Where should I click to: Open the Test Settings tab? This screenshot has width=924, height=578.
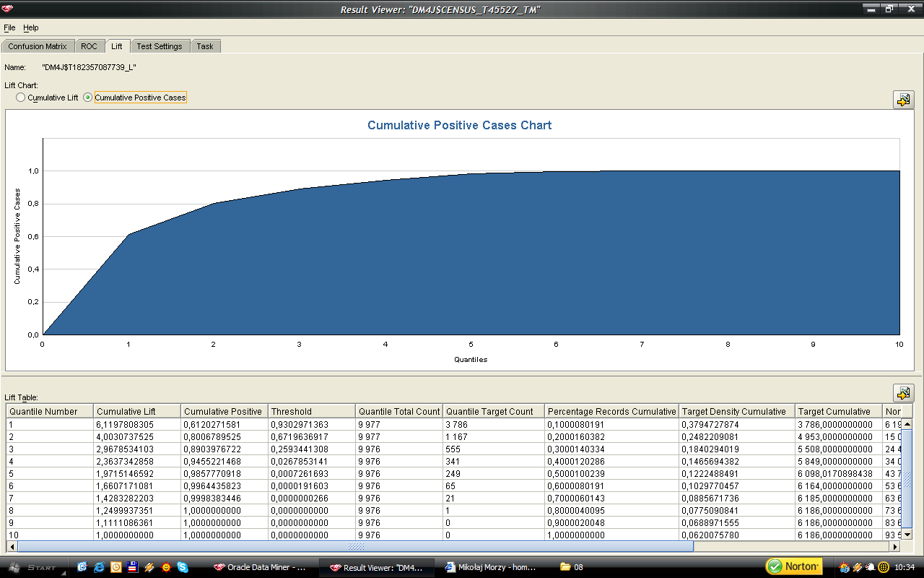(160, 46)
